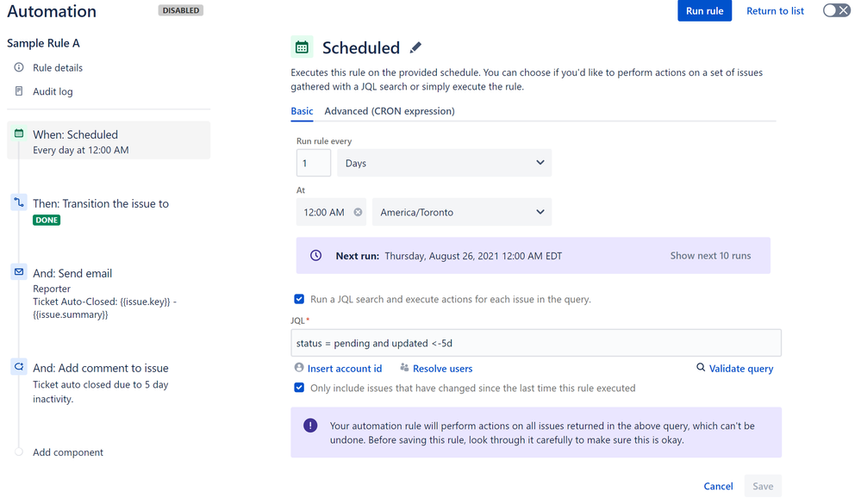Click the Next run date text

pyautogui.click(x=473, y=256)
